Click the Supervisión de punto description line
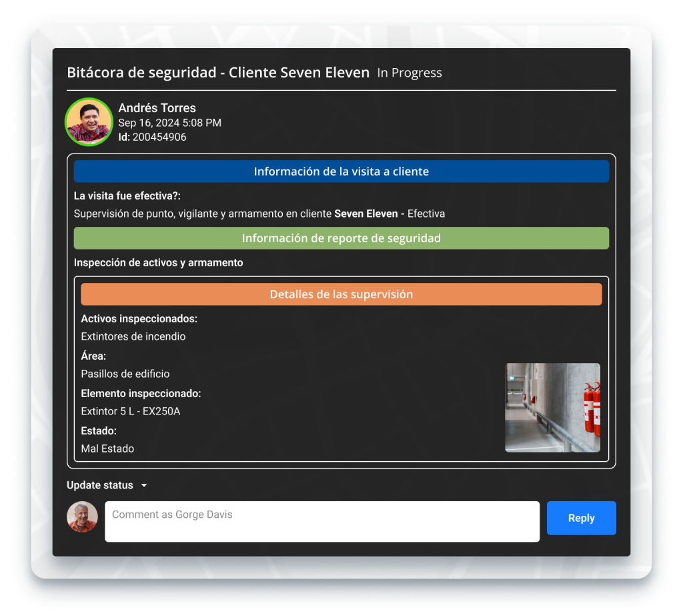 click(x=259, y=214)
